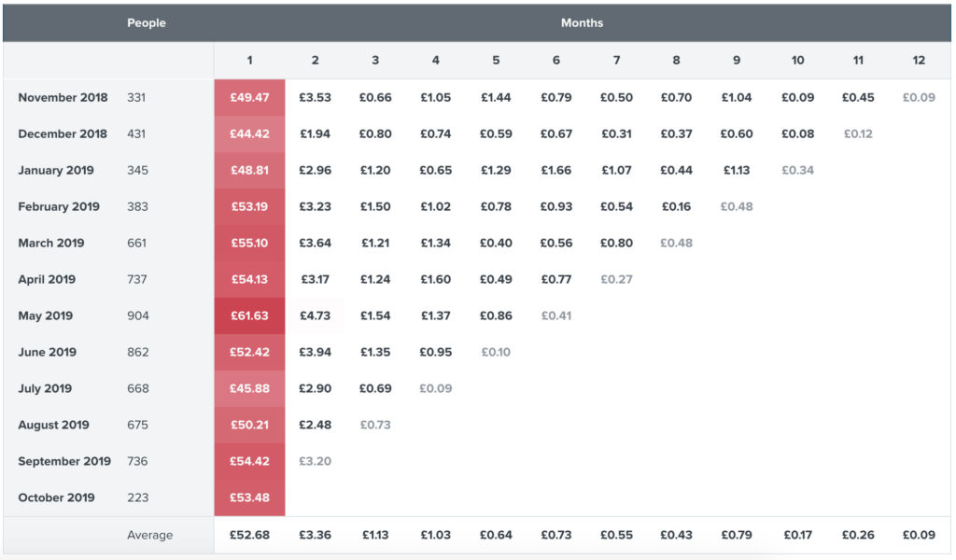Click the £3.53 cell in November 2018

click(315, 97)
